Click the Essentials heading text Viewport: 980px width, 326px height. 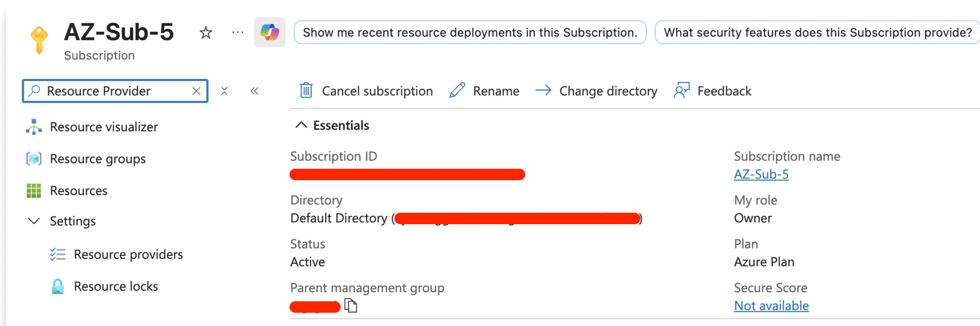tap(341, 125)
